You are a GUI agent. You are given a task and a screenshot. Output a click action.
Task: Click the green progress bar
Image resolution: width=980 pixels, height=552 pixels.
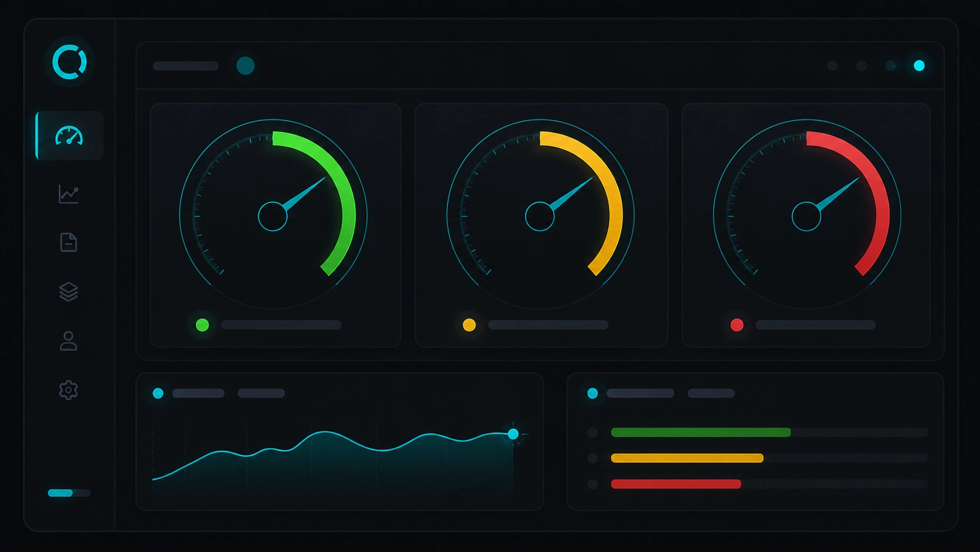[701, 432]
